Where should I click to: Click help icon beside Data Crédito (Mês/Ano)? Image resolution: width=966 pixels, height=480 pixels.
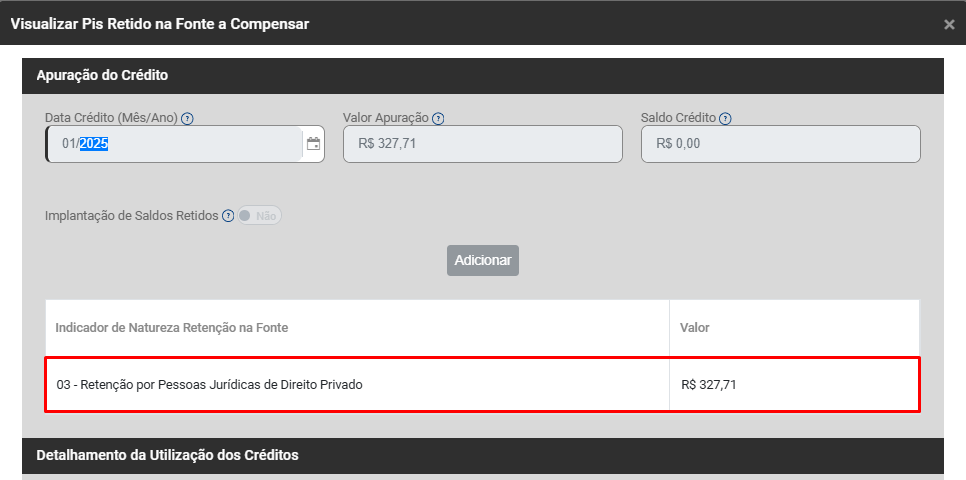[x=188, y=118]
